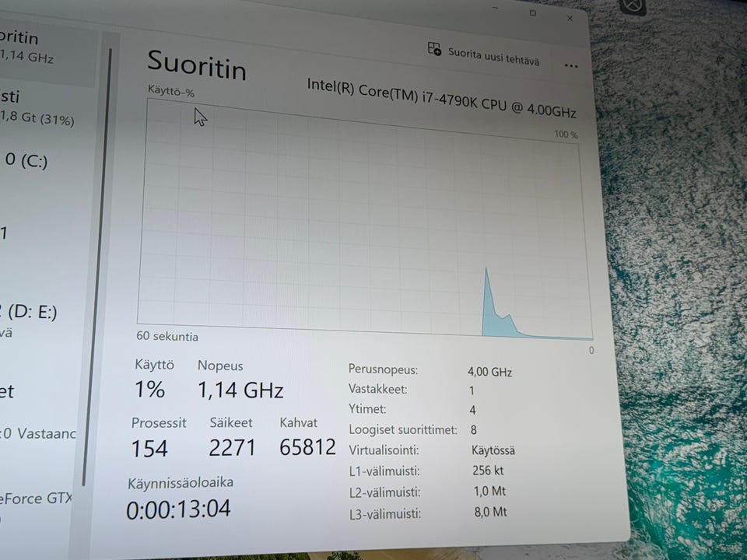Select the network item showing Vastaanotto

(x=38, y=433)
